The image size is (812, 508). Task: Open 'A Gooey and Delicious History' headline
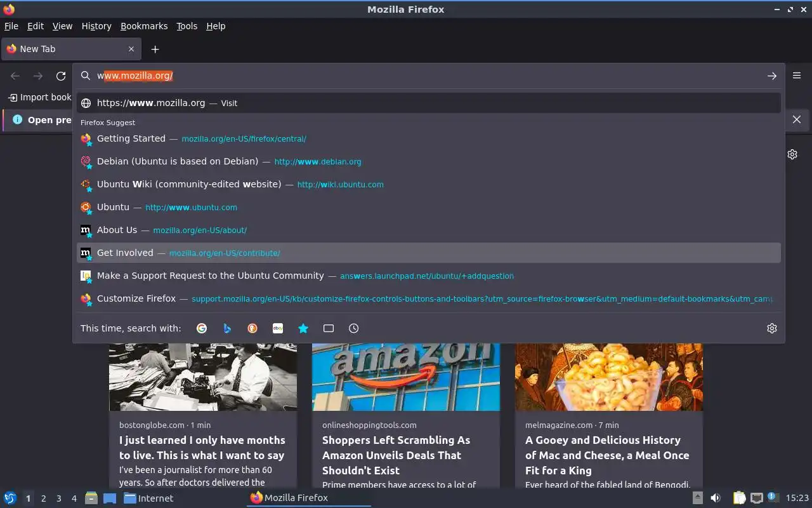pyautogui.click(x=607, y=455)
